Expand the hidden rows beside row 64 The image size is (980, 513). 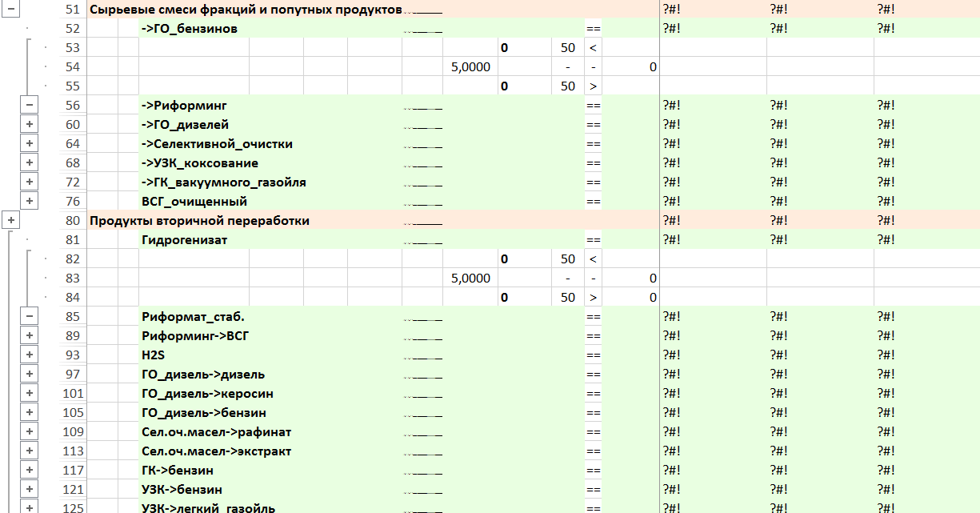29,143
